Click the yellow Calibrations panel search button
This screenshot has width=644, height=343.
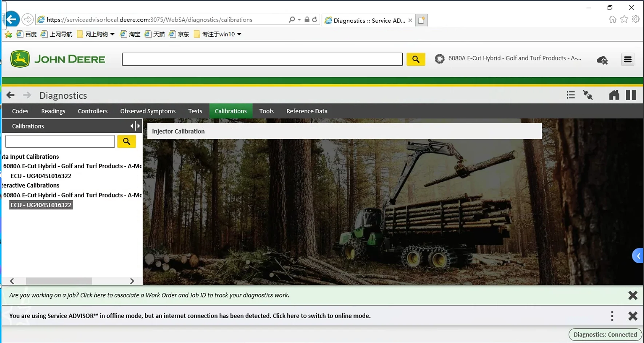tap(127, 141)
